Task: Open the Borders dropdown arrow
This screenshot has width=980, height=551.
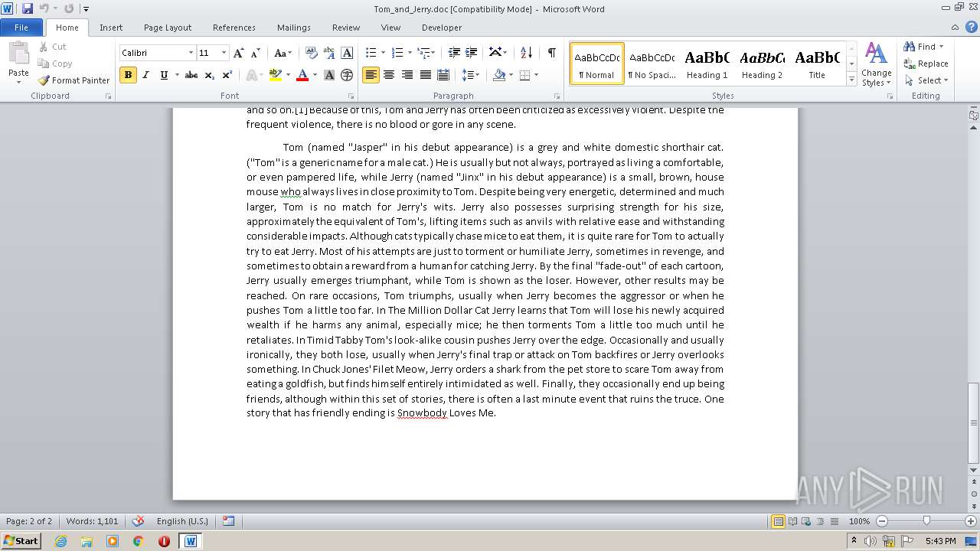Action: click(536, 75)
